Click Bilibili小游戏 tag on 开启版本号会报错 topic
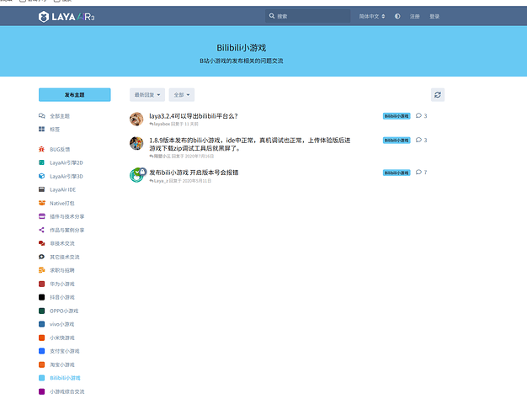Viewport: 527px width, 420px height. [397, 173]
